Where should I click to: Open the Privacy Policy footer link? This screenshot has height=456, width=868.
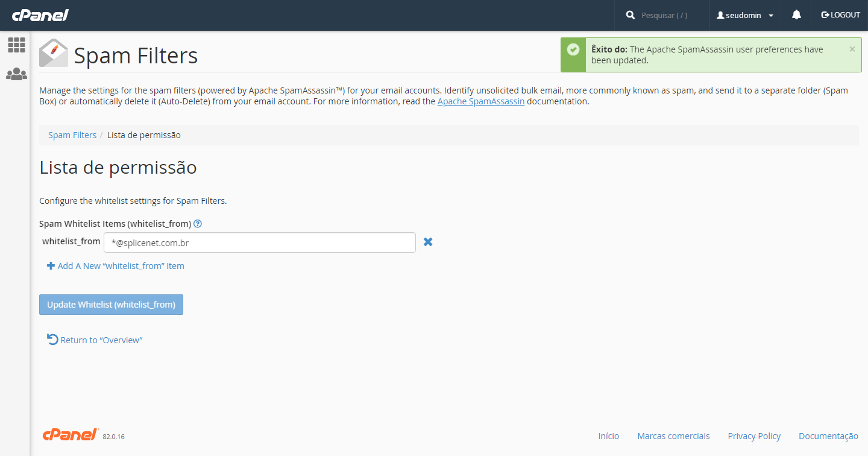[754, 436]
